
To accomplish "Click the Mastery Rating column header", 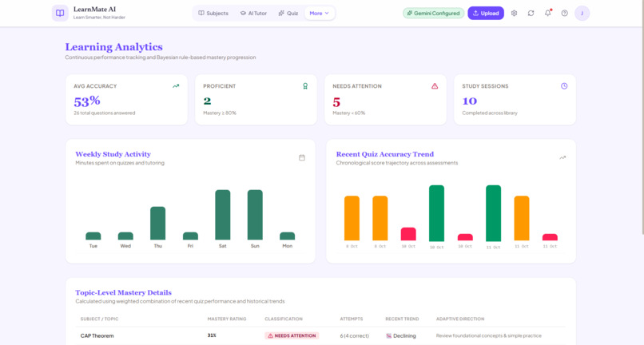I will (227, 319).
